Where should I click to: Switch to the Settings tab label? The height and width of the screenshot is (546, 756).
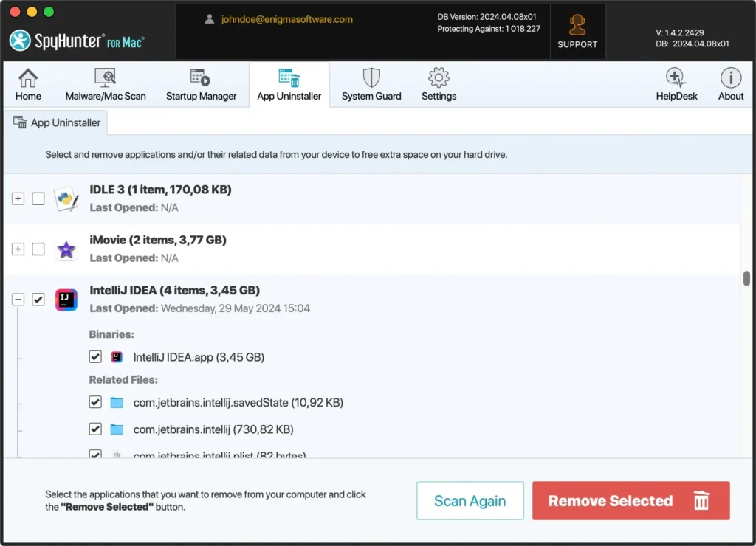(439, 96)
